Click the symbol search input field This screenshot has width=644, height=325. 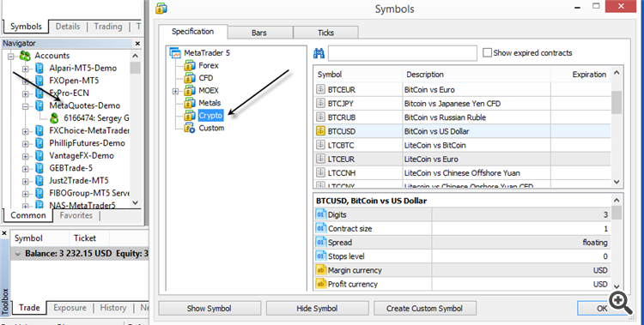point(403,53)
